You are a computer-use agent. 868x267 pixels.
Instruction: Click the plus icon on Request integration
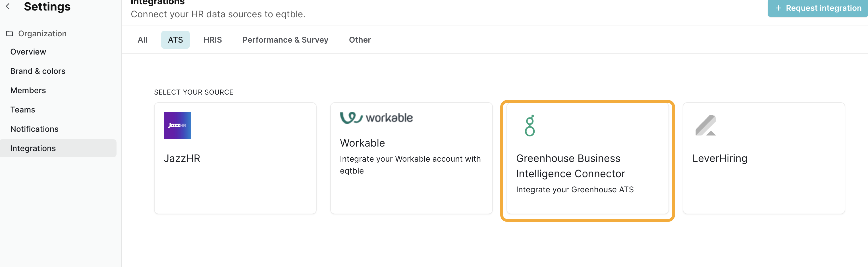[x=778, y=8]
